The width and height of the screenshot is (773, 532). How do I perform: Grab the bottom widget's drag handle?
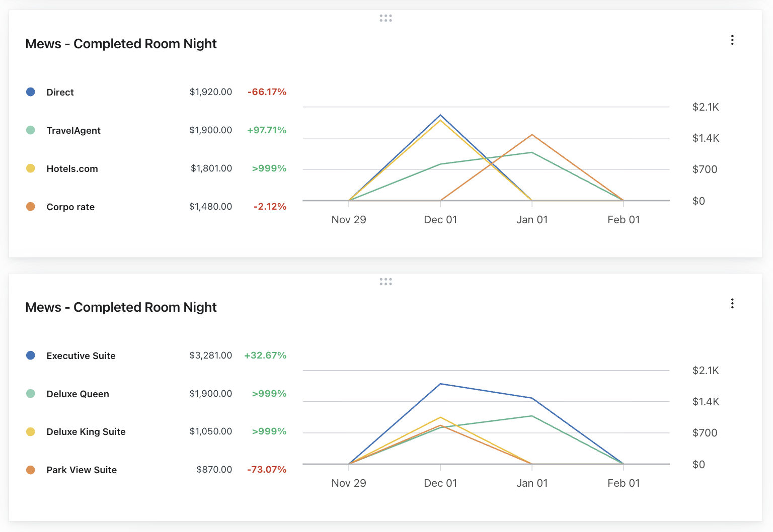click(385, 282)
